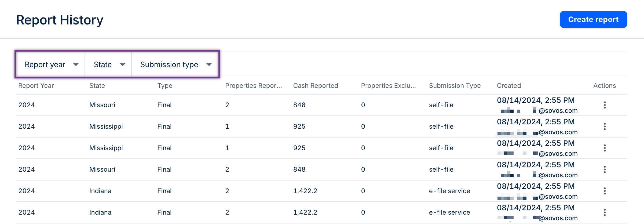Viewport: 644px width, 224px height.
Task: Click three-dot icon on the second Missouri row
Action: [x=605, y=169]
